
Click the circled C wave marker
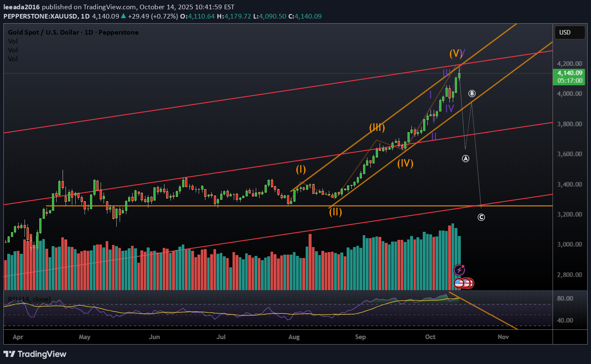click(x=481, y=217)
